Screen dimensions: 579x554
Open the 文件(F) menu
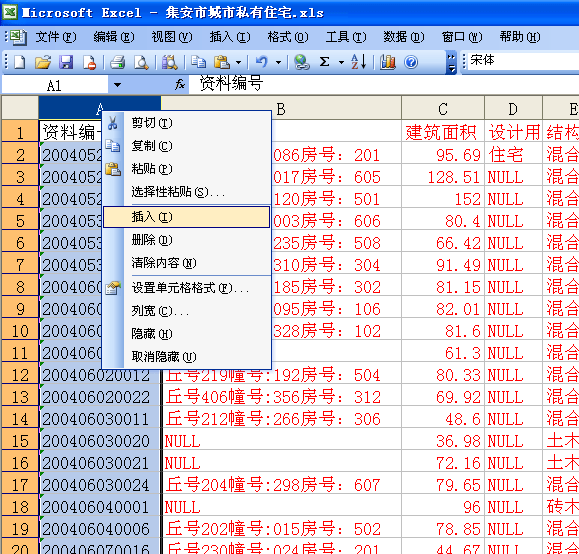tap(56, 37)
